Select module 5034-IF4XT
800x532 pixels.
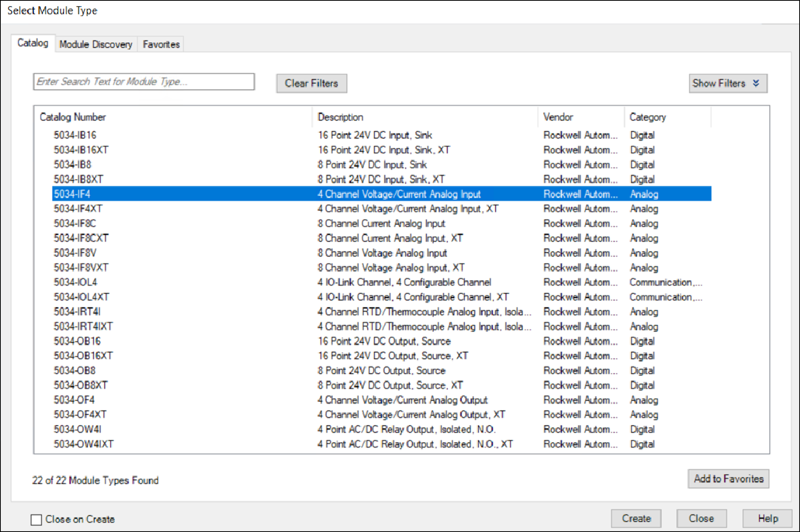(382, 209)
